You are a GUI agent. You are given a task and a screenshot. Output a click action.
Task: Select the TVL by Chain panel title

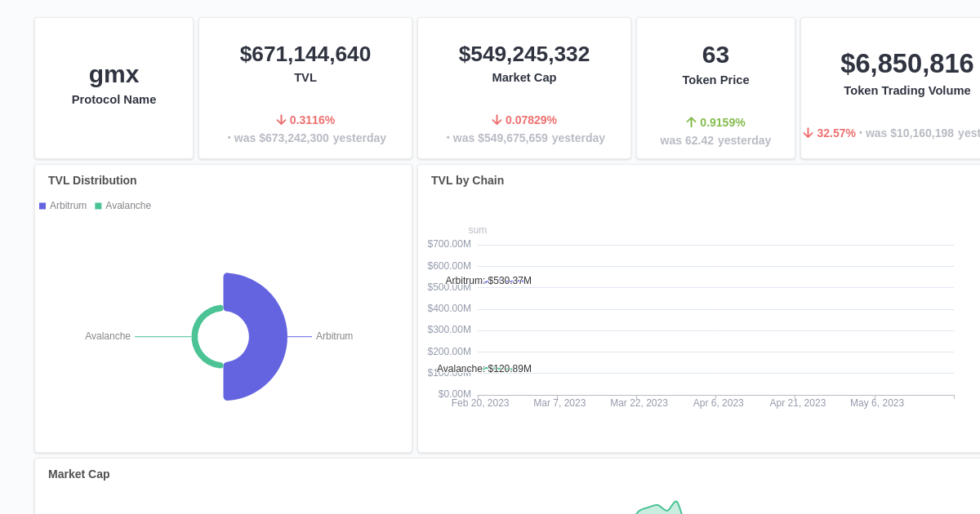[467, 180]
